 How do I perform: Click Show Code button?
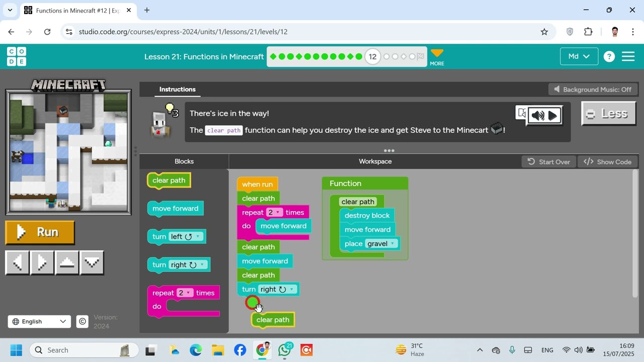tap(608, 162)
